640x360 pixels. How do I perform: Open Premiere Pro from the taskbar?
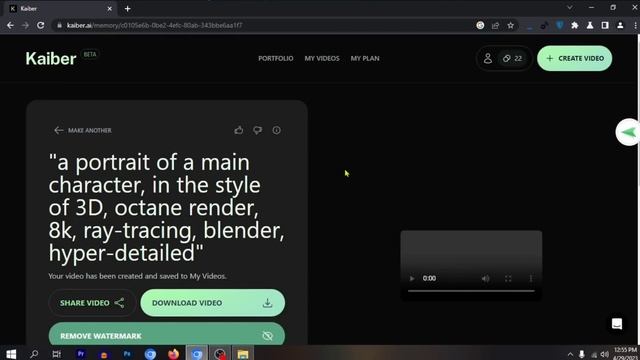pyautogui.click(x=80, y=354)
